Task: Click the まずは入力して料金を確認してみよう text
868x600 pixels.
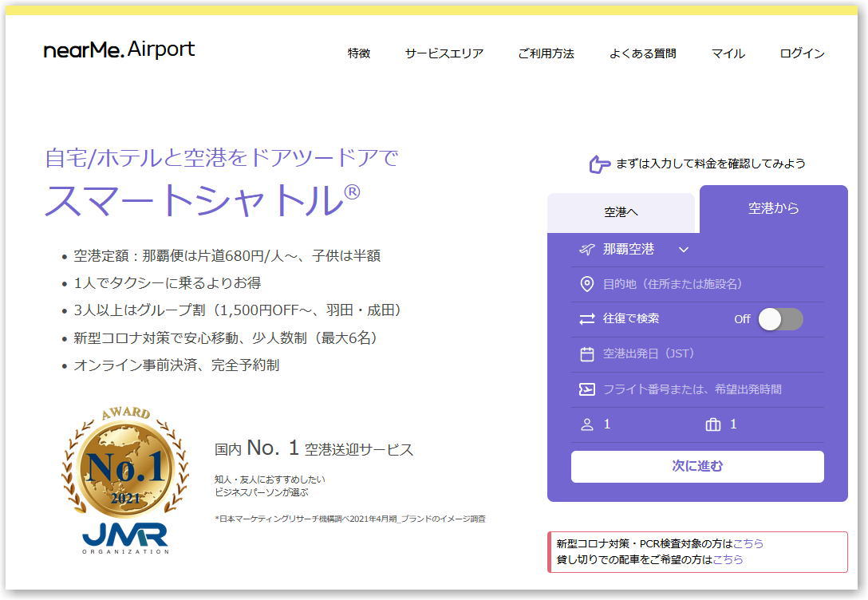Action: coord(711,164)
